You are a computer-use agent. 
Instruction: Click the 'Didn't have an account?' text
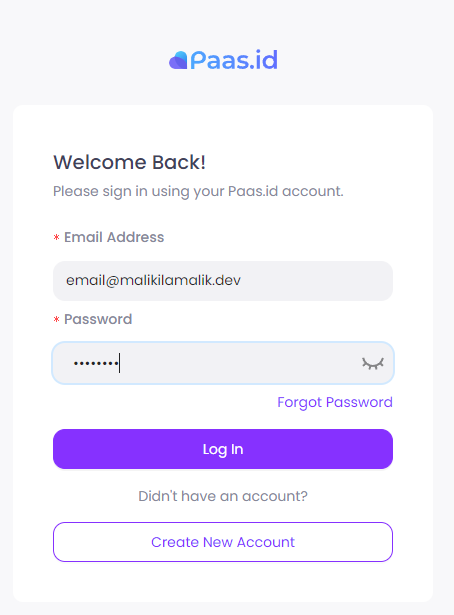[223, 496]
